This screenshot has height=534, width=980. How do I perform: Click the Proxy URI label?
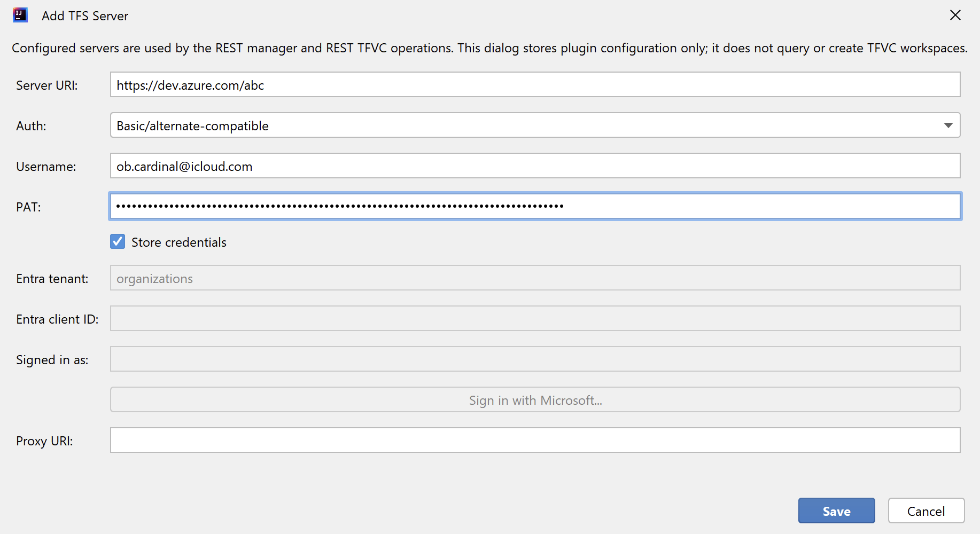[x=44, y=441]
